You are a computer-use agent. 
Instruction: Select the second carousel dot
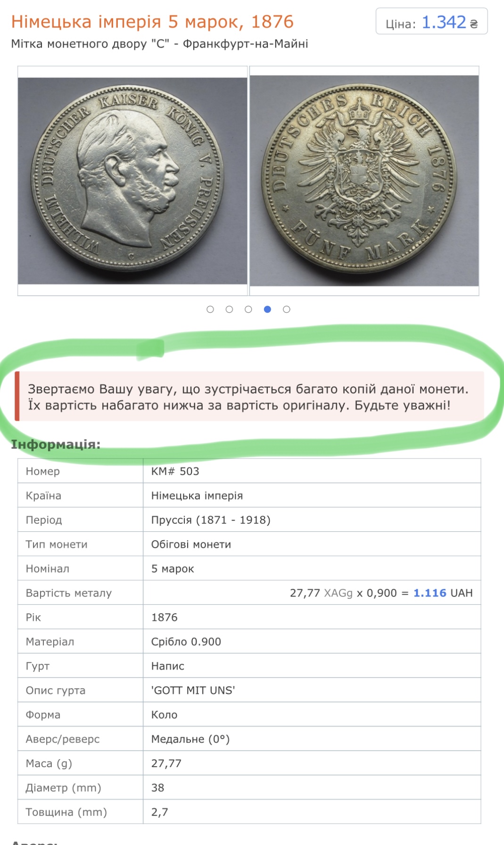[x=229, y=310]
